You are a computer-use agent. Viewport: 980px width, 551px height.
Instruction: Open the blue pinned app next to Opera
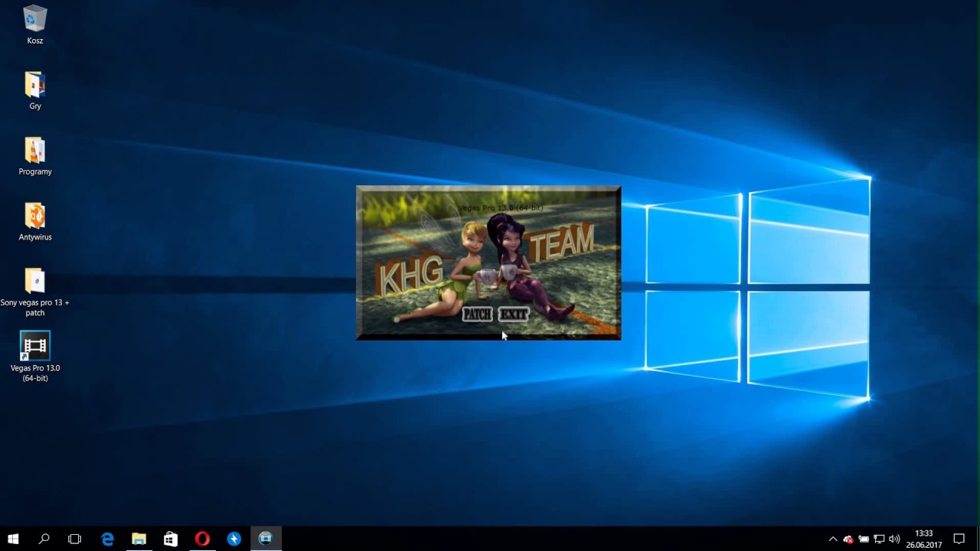point(234,539)
